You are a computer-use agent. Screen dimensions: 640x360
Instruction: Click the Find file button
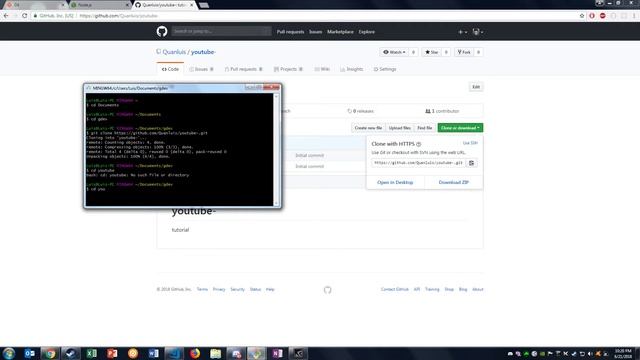(x=424, y=128)
